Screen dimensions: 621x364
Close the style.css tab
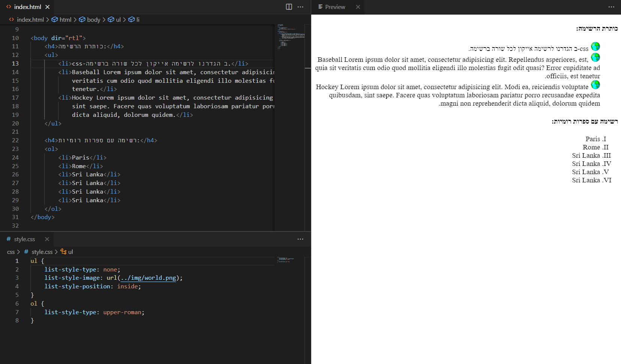[47, 239]
